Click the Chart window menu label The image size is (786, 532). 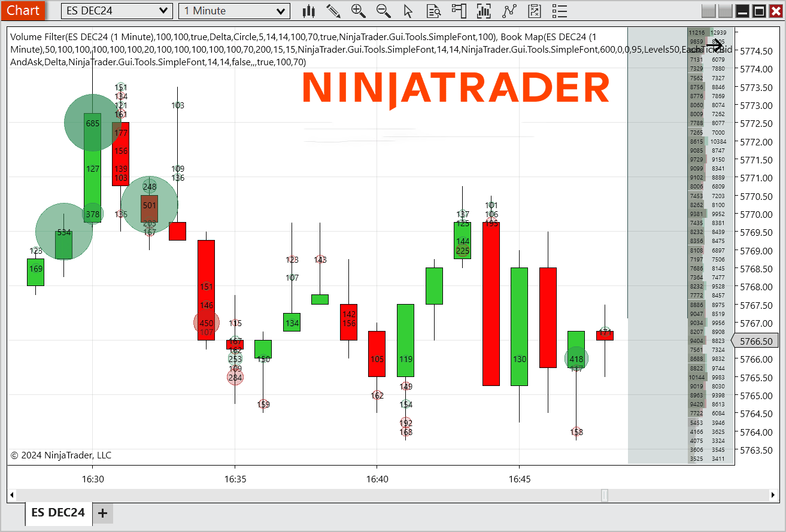[x=23, y=10]
